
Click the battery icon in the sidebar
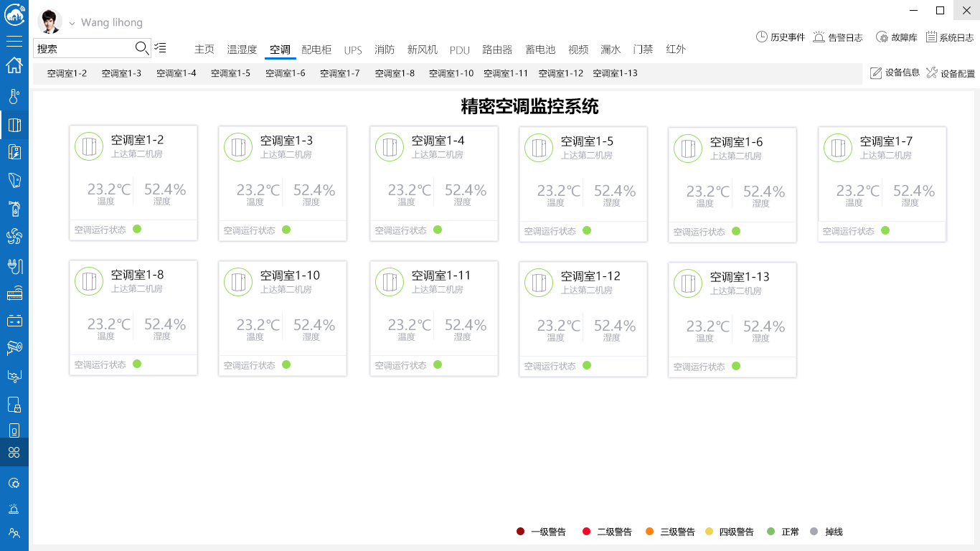[x=14, y=320]
